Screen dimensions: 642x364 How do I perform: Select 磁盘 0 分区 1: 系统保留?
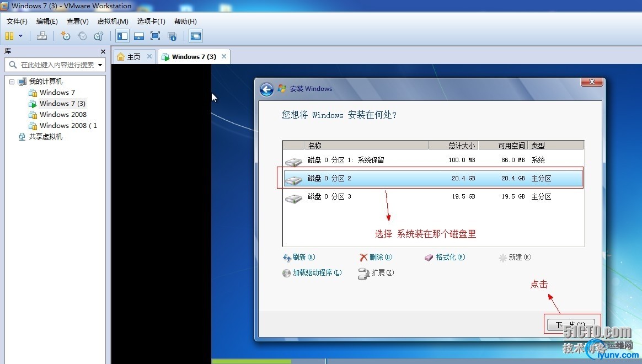tap(433, 160)
